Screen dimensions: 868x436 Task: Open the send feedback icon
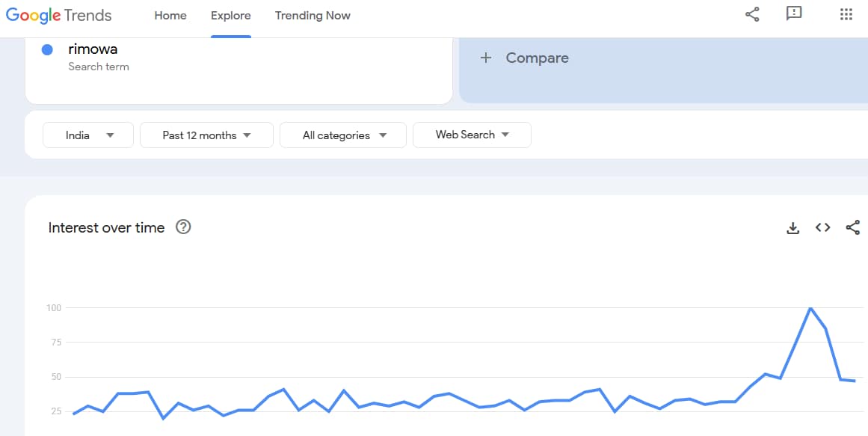(x=794, y=14)
